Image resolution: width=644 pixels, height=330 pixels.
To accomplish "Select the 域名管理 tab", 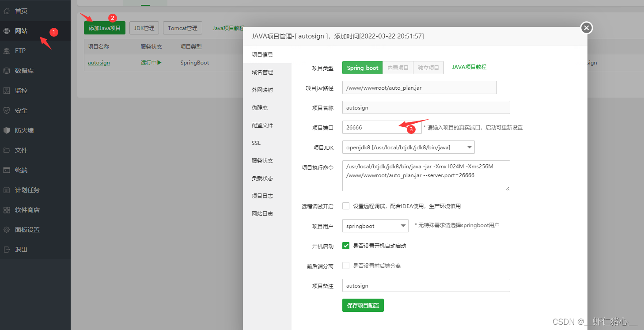I will coord(267,72).
